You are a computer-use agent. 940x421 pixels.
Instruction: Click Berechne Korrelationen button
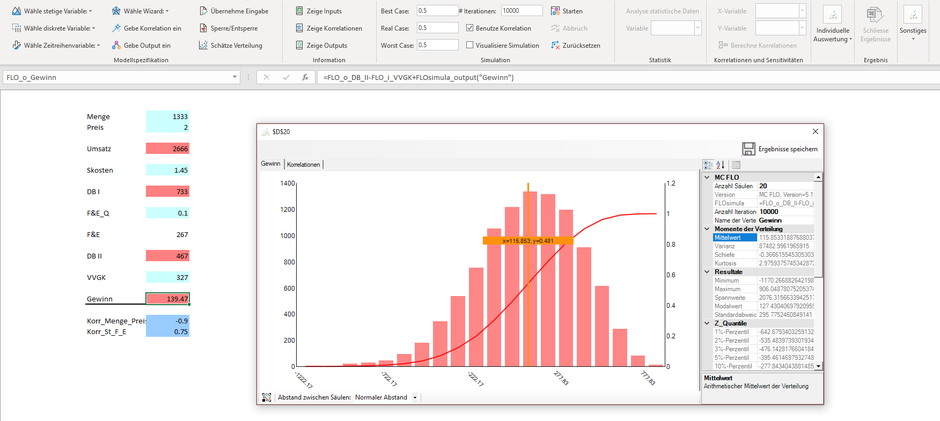tap(757, 45)
